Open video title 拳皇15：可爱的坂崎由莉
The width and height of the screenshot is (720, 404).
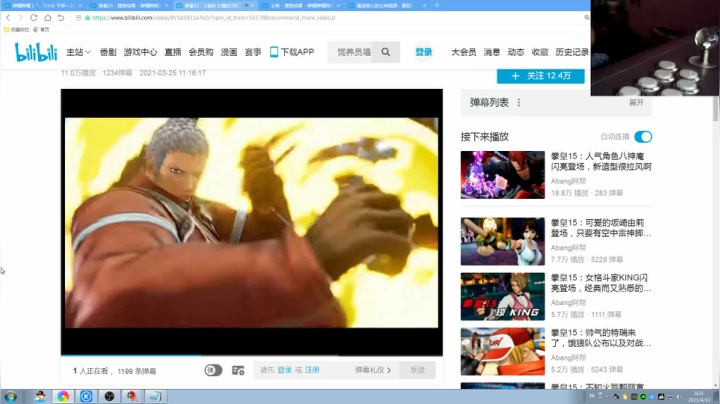click(601, 228)
